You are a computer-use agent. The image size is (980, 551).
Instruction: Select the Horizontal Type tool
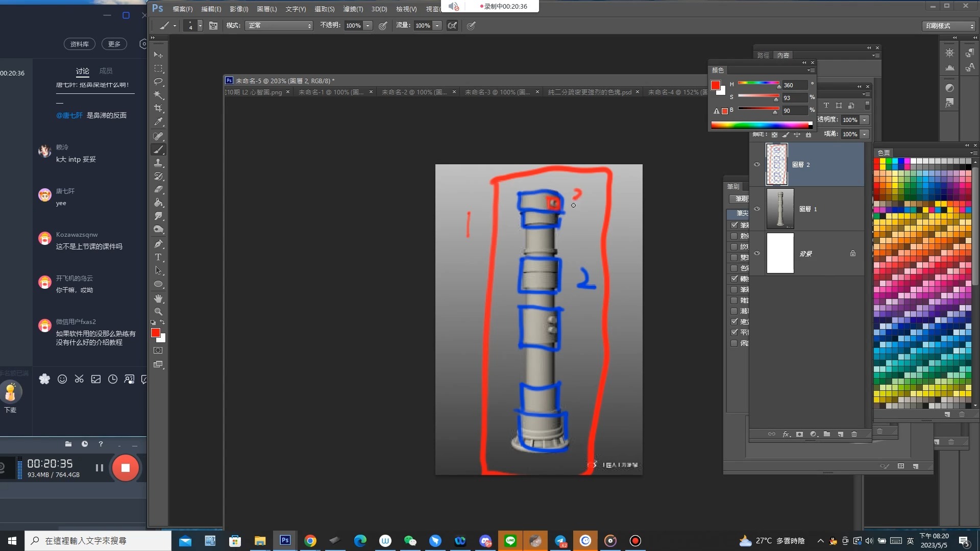coord(158,257)
